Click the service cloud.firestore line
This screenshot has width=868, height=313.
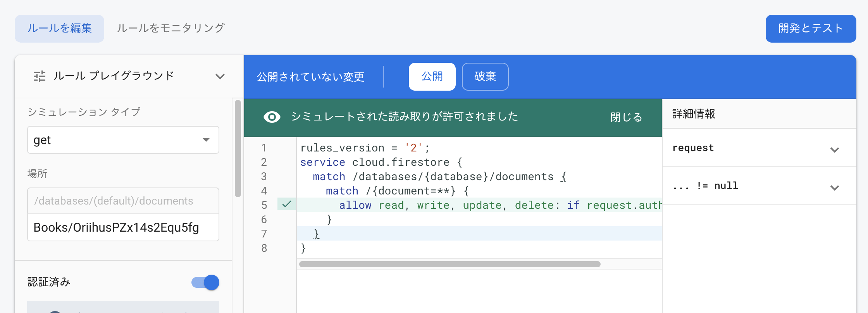tap(381, 162)
